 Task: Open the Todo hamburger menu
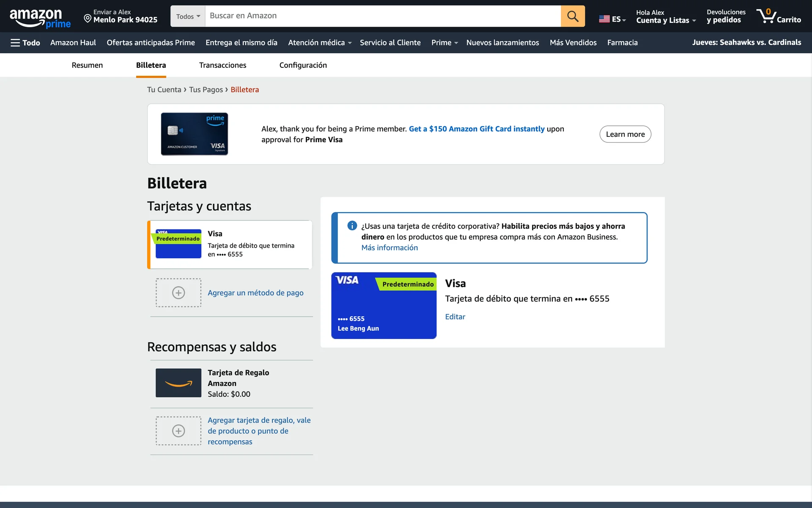[25, 43]
